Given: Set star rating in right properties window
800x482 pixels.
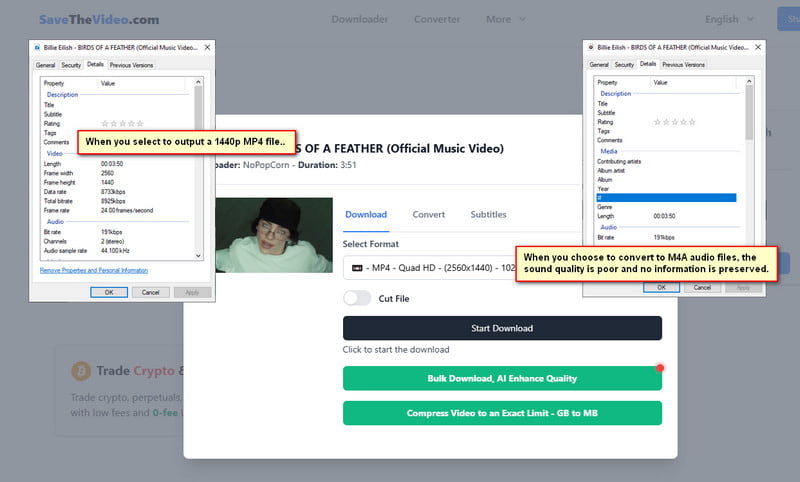Looking at the screenshot, I should (674, 122).
